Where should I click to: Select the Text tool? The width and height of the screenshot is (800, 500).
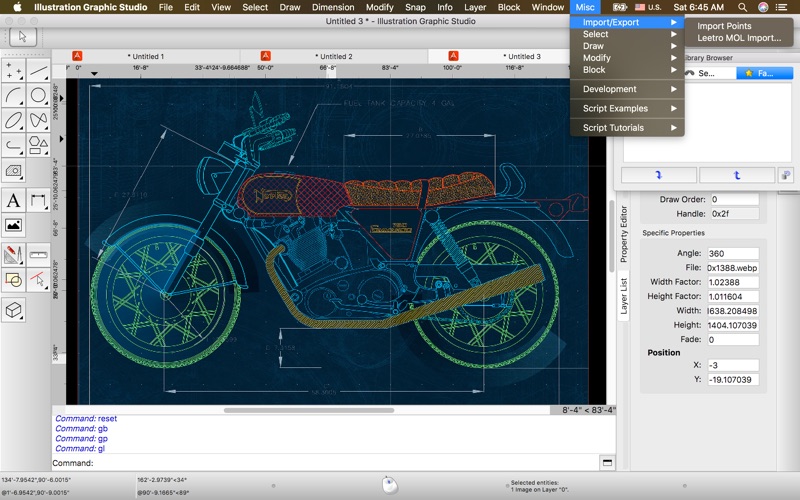pos(13,201)
